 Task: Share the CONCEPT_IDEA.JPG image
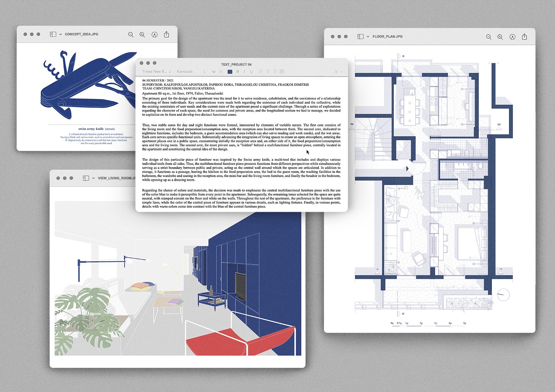(166, 34)
